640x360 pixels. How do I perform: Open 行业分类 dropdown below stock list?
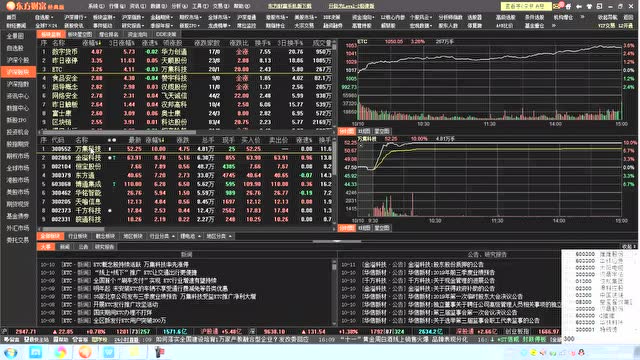point(162,236)
